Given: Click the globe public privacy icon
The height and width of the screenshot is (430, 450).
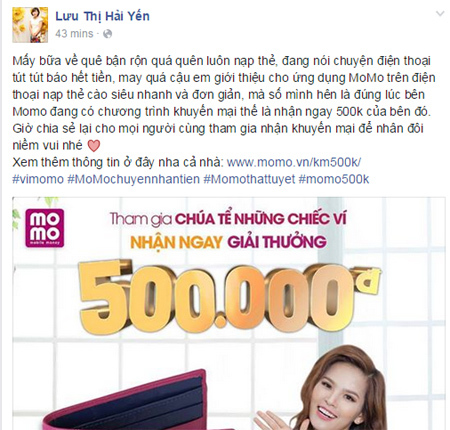Looking at the screenshot, I should 107,34.
